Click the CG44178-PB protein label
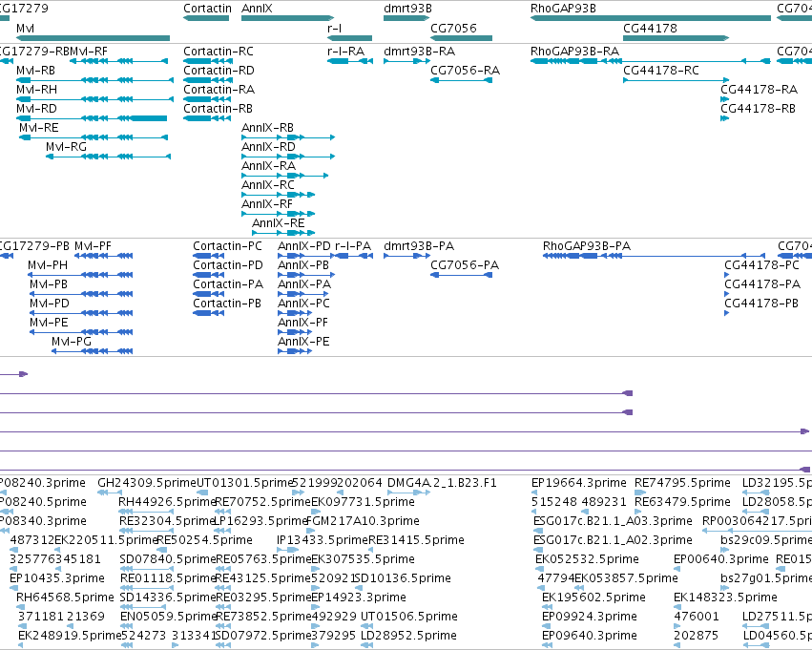The width and height of the screenshot is (812, 650). coord(761,303)
